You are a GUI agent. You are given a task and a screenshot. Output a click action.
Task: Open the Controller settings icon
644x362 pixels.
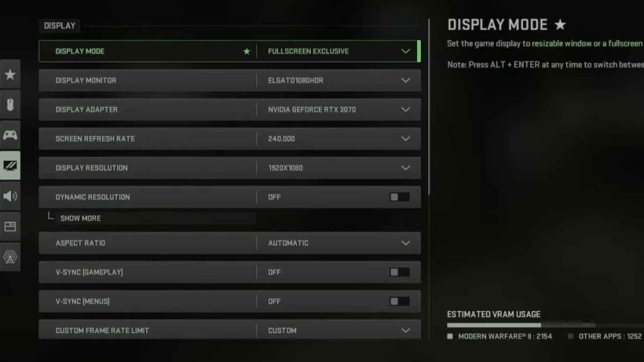pos(10,135)
